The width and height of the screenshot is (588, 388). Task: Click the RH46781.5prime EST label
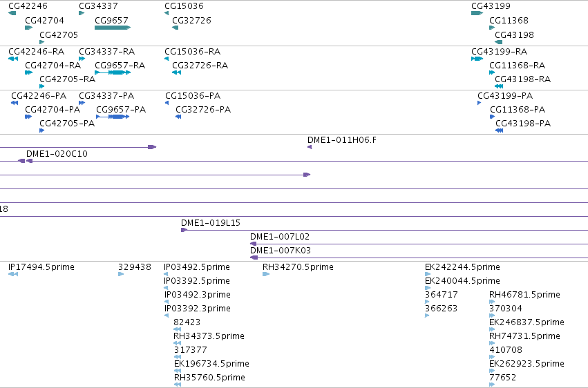click(524, 295)
